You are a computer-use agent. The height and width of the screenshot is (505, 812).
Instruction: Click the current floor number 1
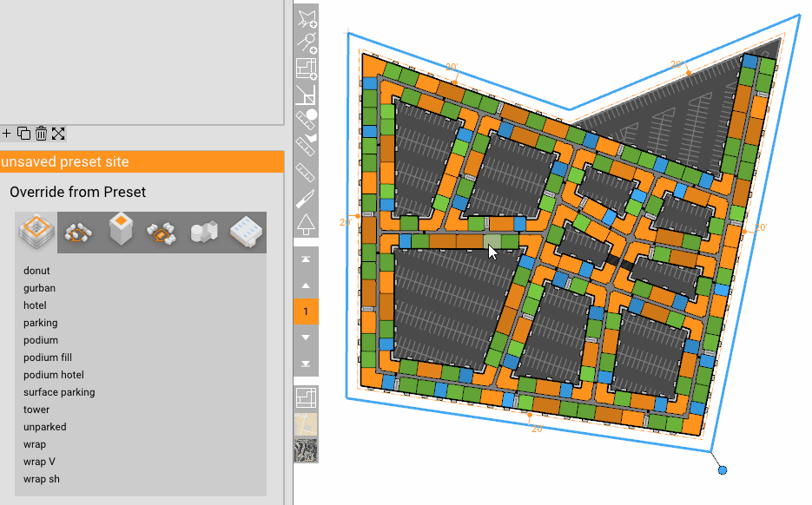click(x=306, y=312)
